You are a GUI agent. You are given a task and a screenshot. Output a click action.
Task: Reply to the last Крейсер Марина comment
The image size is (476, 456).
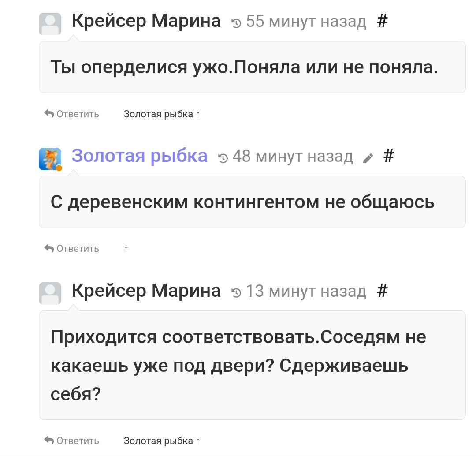point(72,441)
